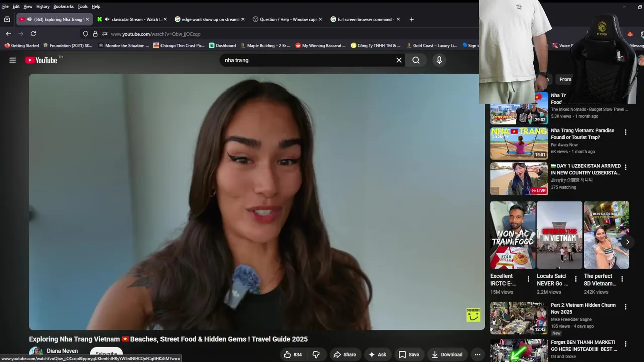Screen dimensions: 644x362
Task: Close the 'edge wont show up' tab
Action: click(243, 19)
